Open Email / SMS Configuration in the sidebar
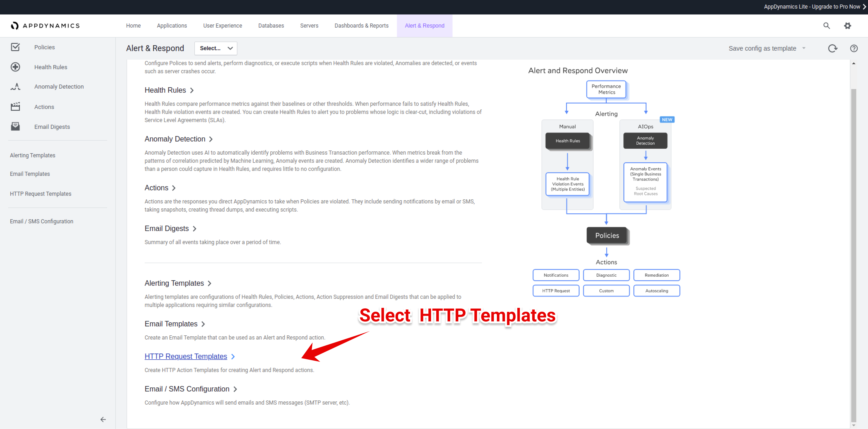This screenshot has height=429, width=868. click(41, 221)
